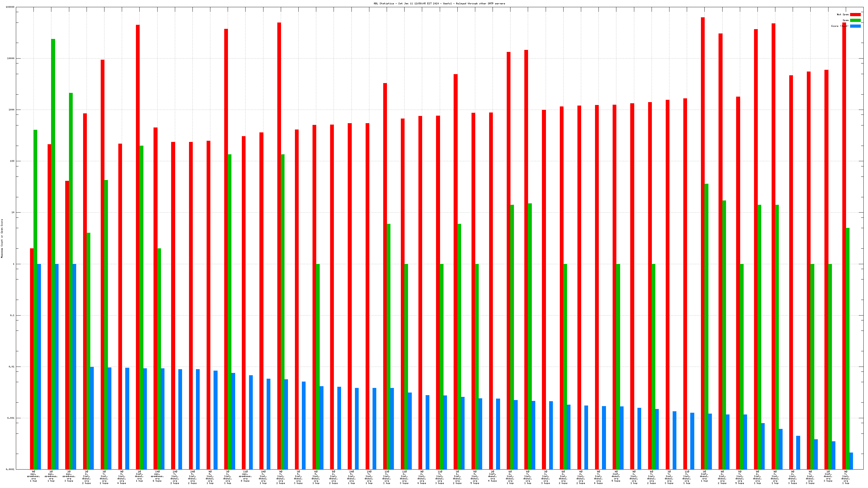
Task: Click the blue bar of the first group
Action: pos(39,366)
